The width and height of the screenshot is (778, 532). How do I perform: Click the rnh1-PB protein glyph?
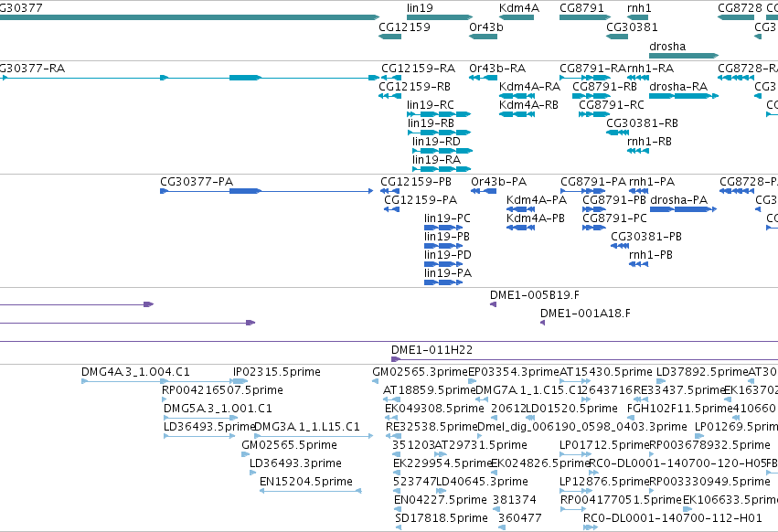(x=638, y=264)
